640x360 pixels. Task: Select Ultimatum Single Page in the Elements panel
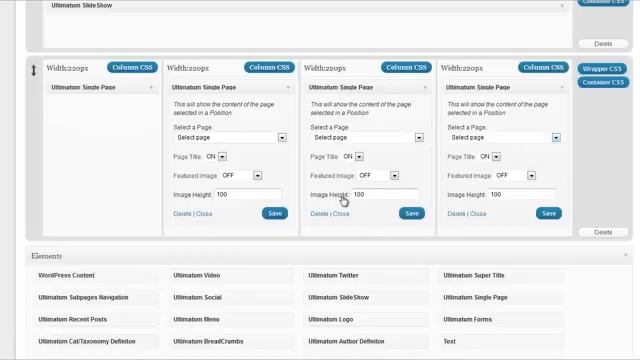click(x=501, y=298)
